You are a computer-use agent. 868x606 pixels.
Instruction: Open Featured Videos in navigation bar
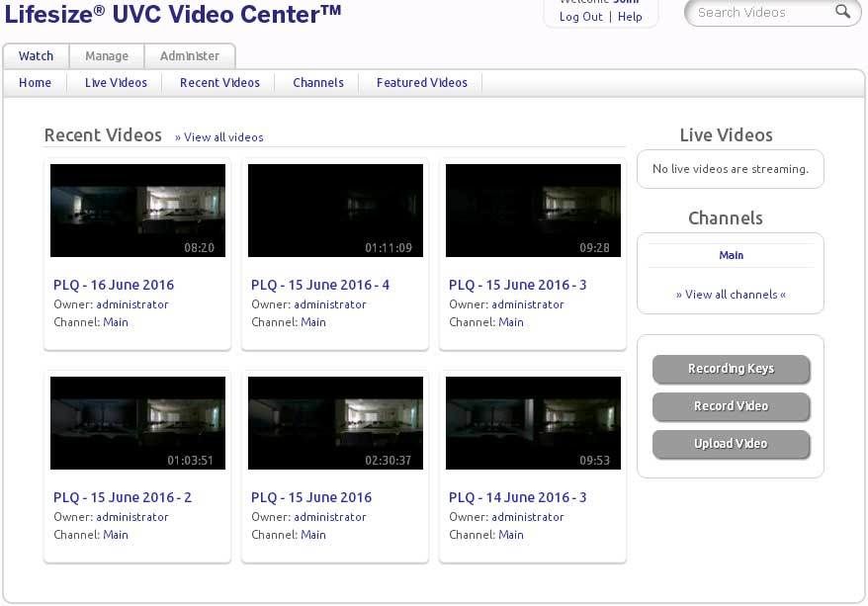tap(421, 83)
